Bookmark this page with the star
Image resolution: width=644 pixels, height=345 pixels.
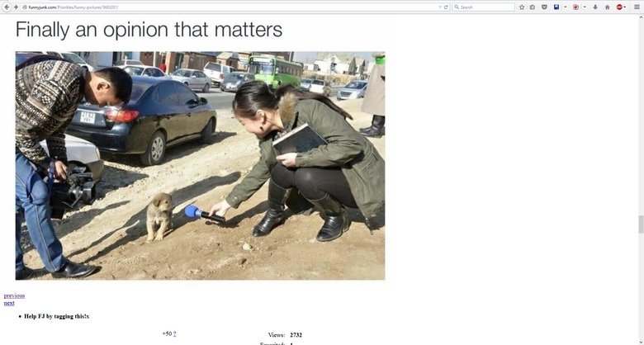[522, 7]
